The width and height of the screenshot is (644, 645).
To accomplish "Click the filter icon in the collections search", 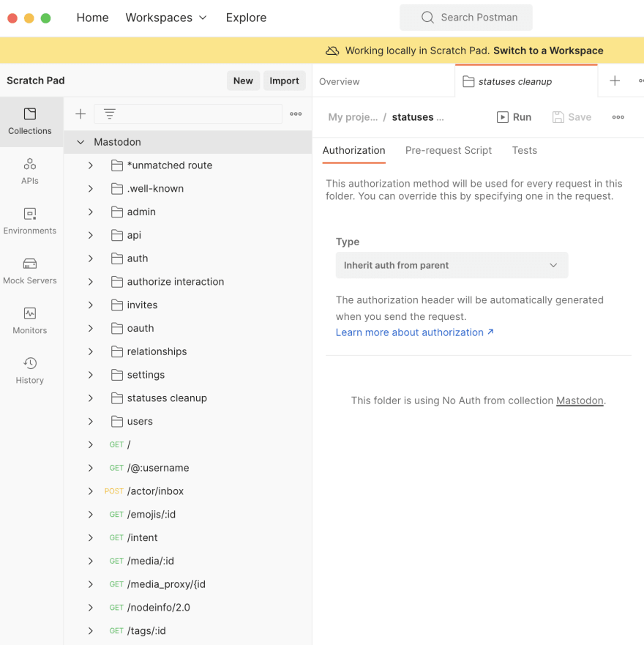I will point(109,114).
